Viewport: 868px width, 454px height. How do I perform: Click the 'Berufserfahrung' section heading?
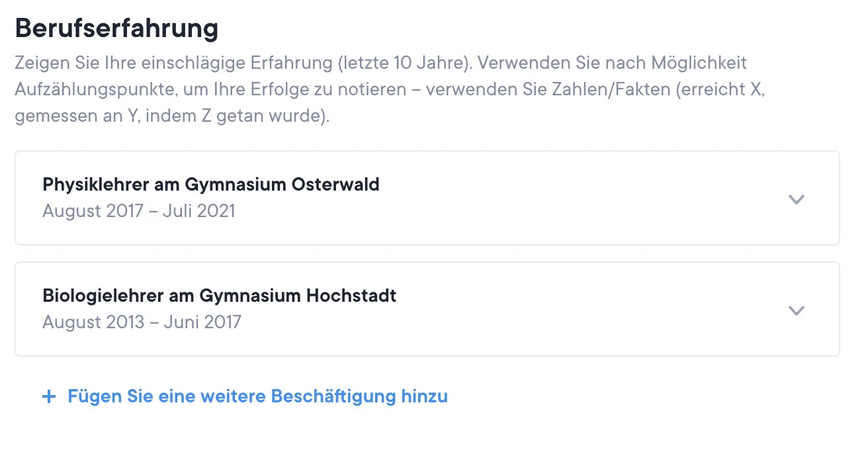(116, 29)
